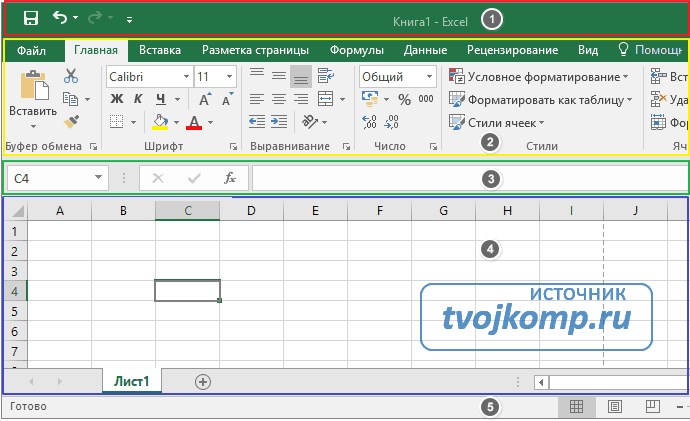The image size is (690, 421).
Task: Open Customize Quick Access Toolbar dropdown
Action: click(x=129, y=19)
